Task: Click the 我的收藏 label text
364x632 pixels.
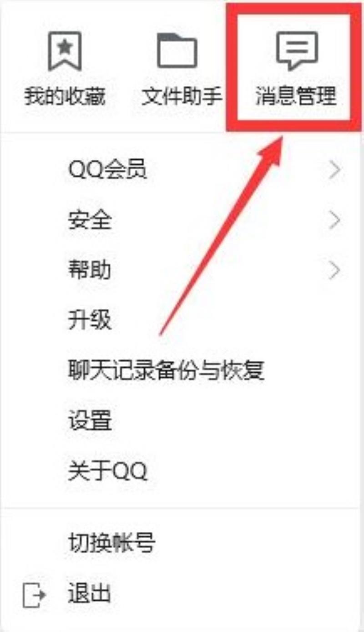Action: (65, 96)
